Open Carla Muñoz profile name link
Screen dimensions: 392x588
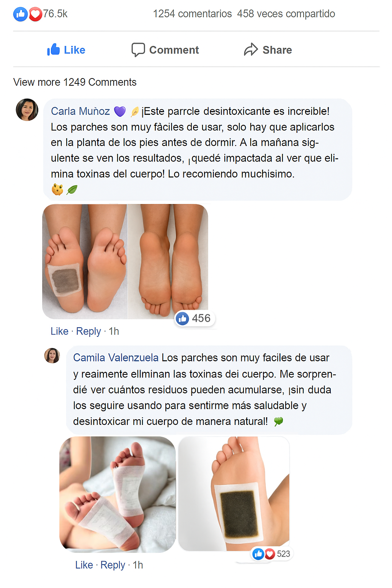click(80, 111)
